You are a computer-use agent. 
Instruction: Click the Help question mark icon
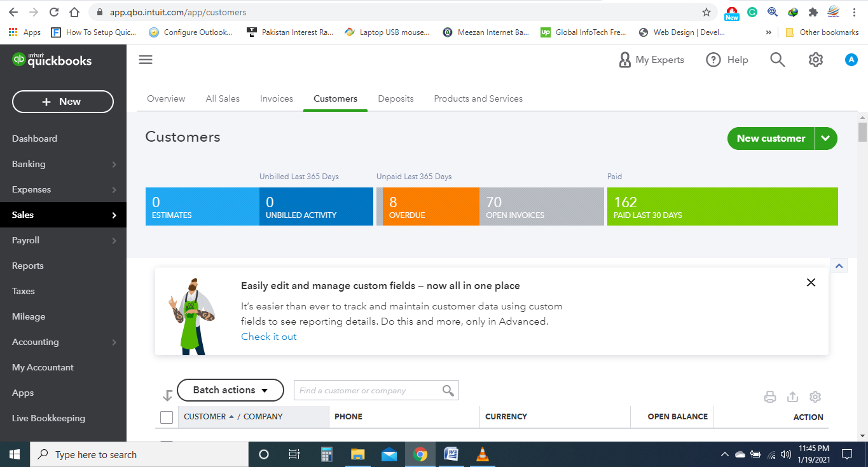click(x=713, y=60)
